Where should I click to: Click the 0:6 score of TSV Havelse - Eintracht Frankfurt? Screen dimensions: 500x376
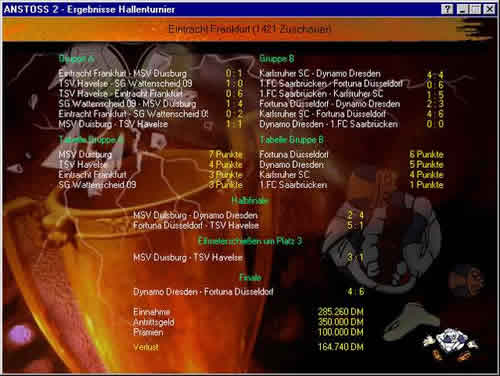click(234, 93)
